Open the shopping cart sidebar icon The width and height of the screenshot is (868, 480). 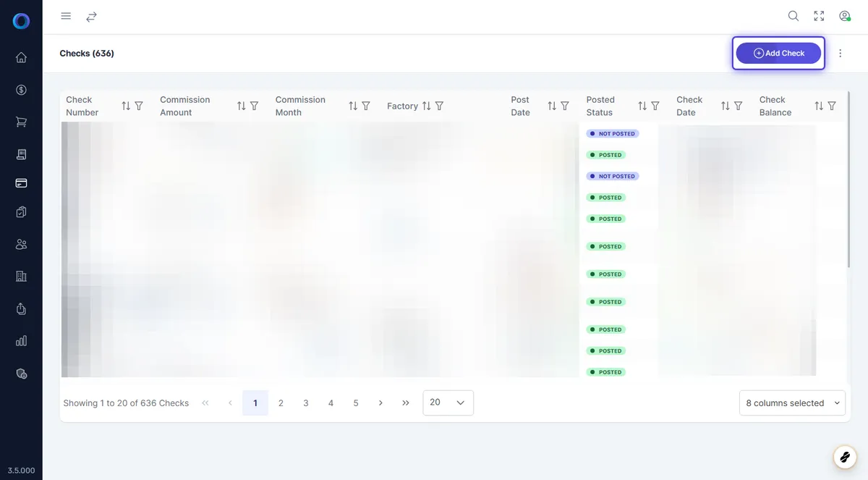[x=21, y=122]
